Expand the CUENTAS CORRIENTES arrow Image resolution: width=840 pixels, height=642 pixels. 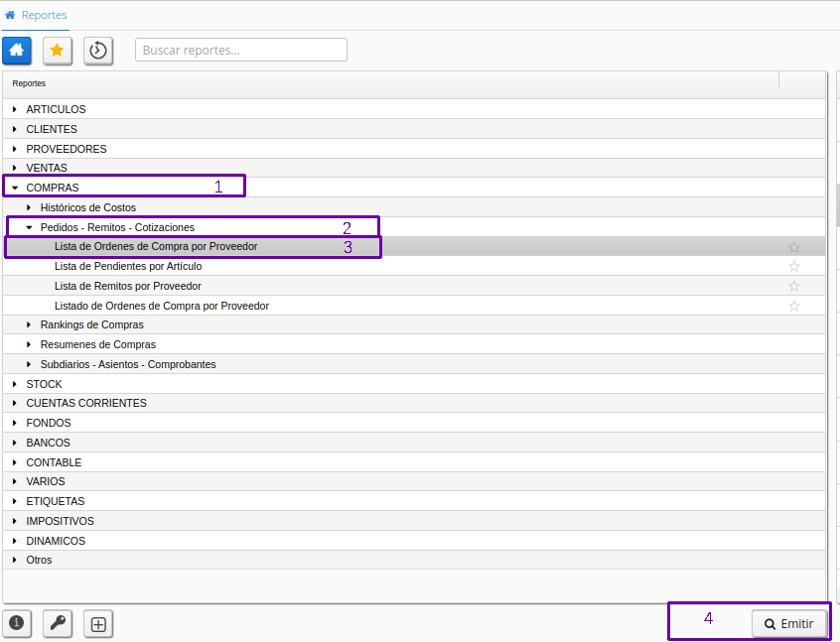15,403
